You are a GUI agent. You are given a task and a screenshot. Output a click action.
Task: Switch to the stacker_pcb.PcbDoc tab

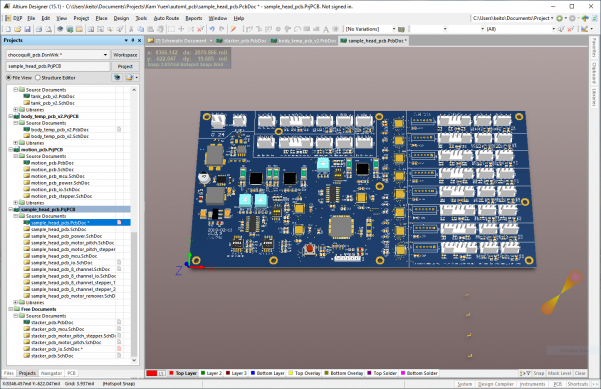coord(241,41)
